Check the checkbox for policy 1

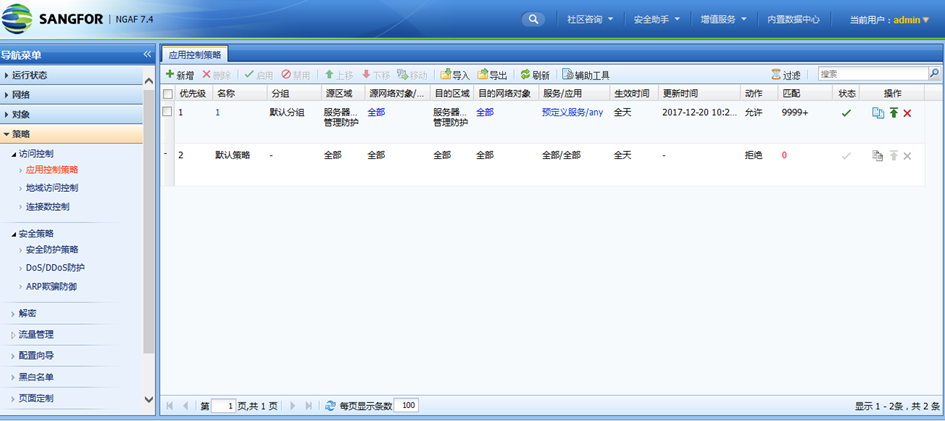pos(168,111)
